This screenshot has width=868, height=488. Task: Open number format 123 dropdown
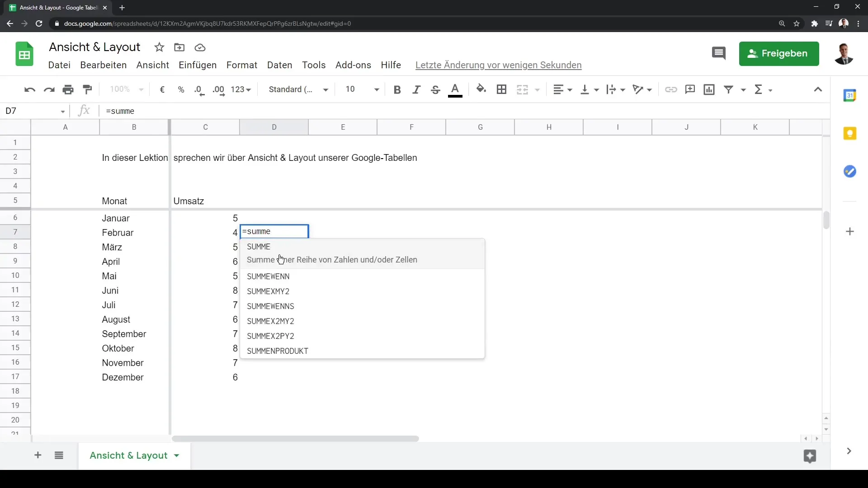pyautogui.click(x=241, y=89)
